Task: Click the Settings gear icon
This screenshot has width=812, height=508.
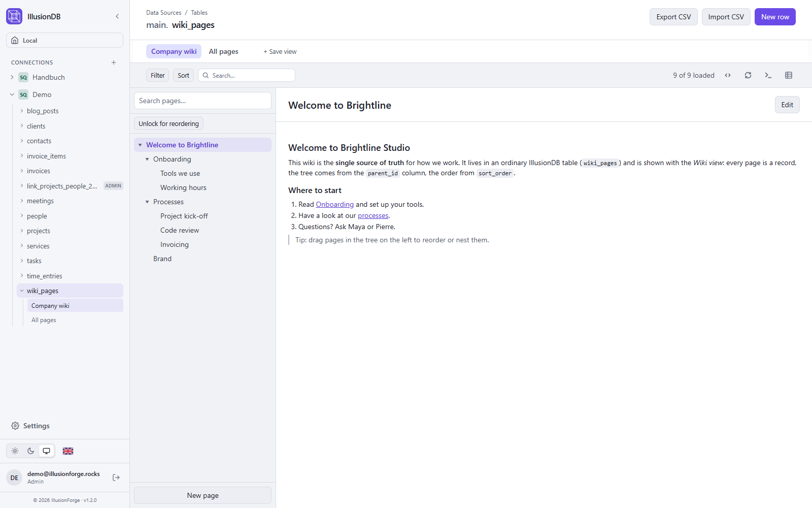Action: click(15, 426)
